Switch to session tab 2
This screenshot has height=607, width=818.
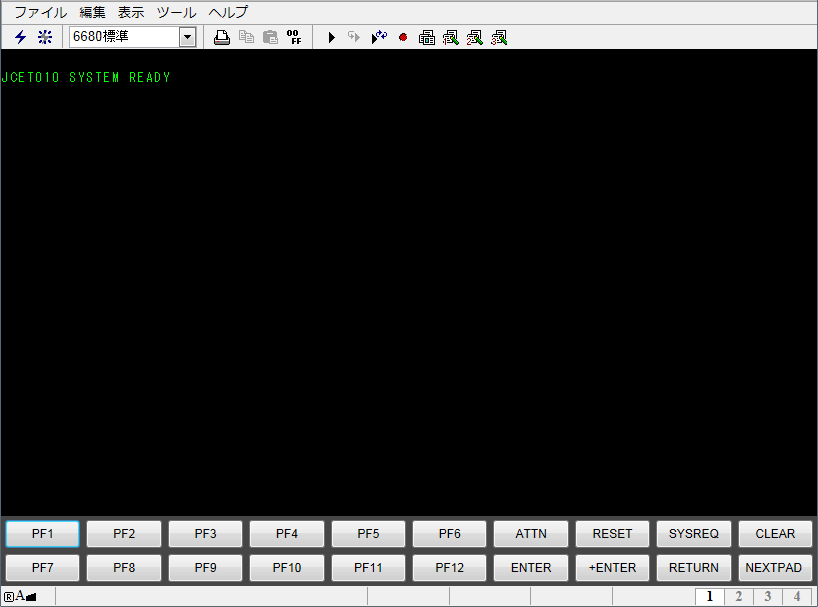pos(739,597)
